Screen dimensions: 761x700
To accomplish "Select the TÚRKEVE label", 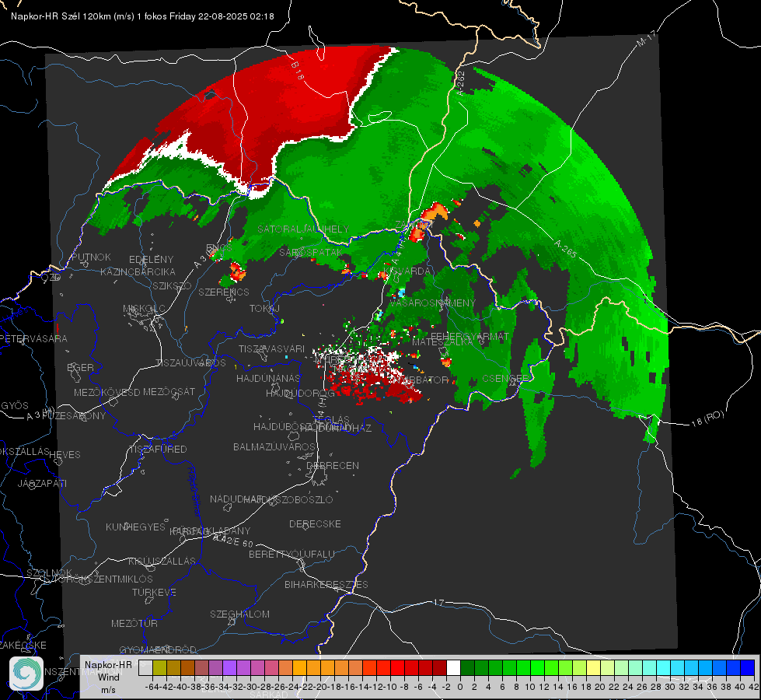I will pos(154,593).
